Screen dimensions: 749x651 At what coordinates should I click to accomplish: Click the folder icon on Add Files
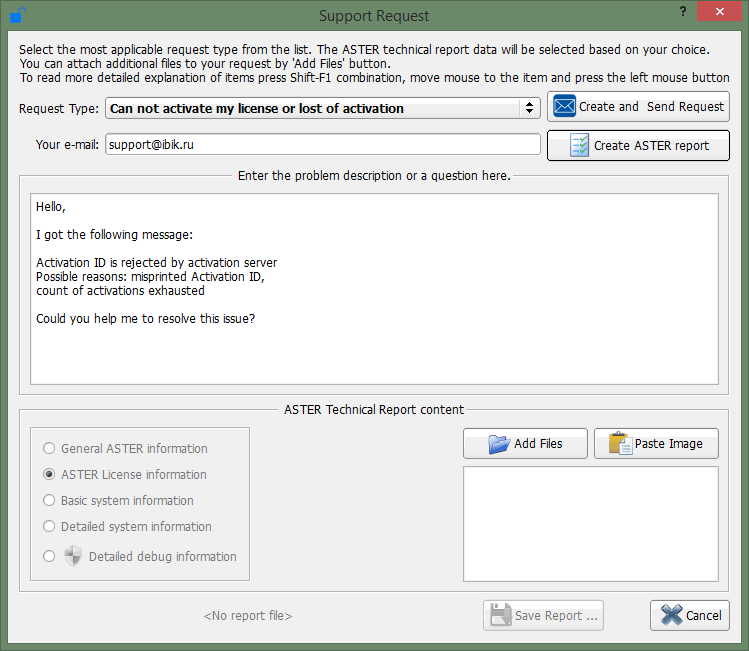(499, 443)
